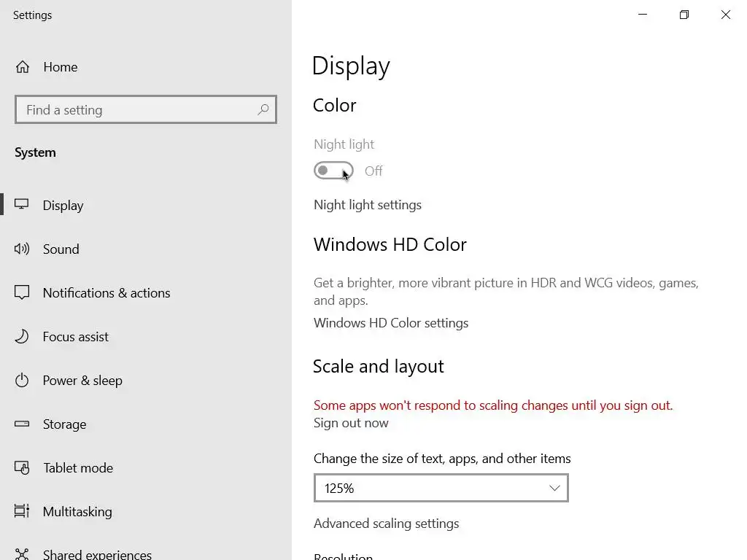Screen dimensions: 747x560
Task: Open Advanced scaling settings link
Action: pyautogui.click(x=386, y=524)
